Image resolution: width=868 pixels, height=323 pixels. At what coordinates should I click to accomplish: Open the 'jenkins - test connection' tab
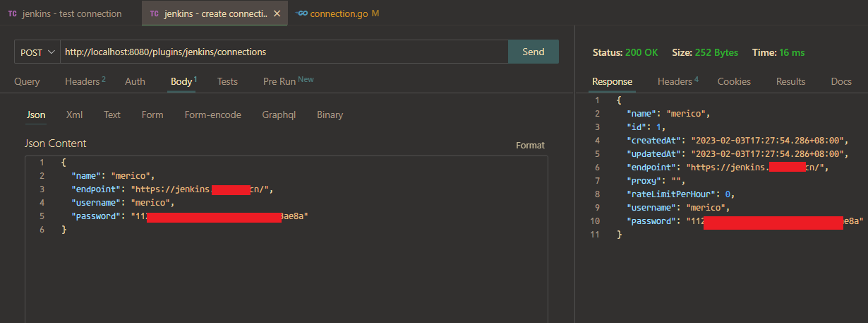point(65,13)
